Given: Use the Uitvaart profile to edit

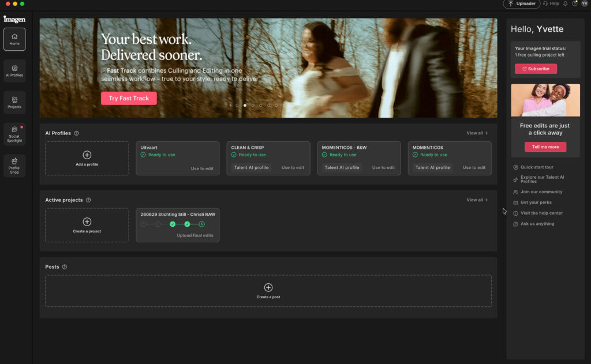Looking at the screenshot, I should (x=202, y=168).
